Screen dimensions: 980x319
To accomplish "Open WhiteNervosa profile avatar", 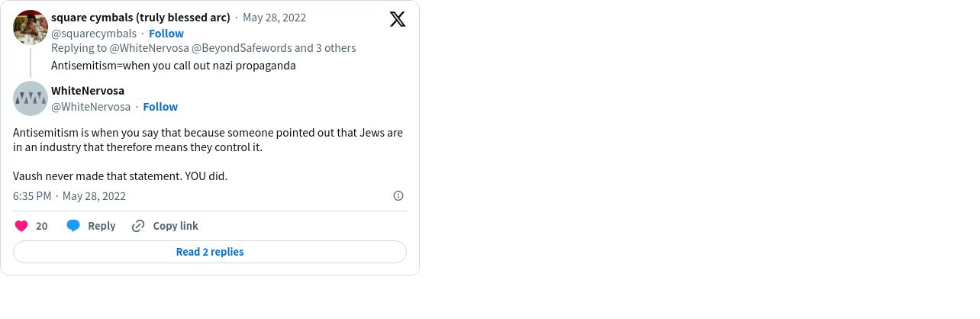I will [x=31, y=98].
